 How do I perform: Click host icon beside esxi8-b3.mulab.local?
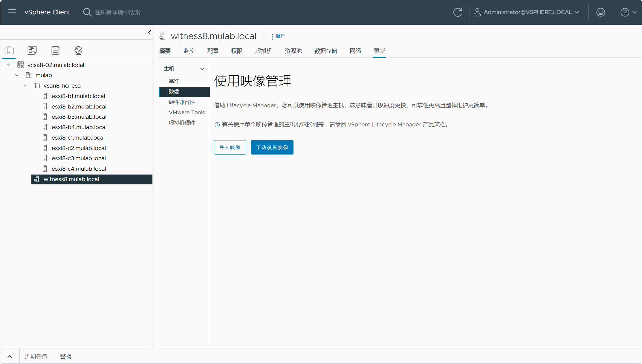click(x=45, y=117)
